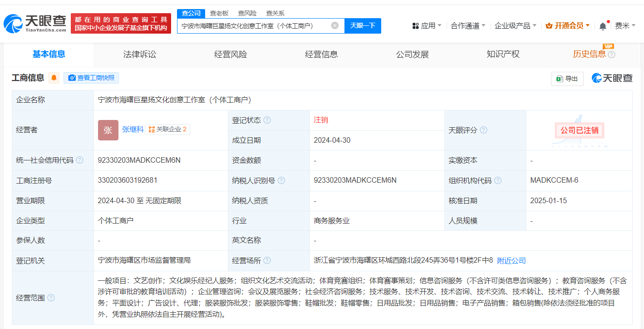Click the crown icon beside 开通会员

(x=549, y=25)
